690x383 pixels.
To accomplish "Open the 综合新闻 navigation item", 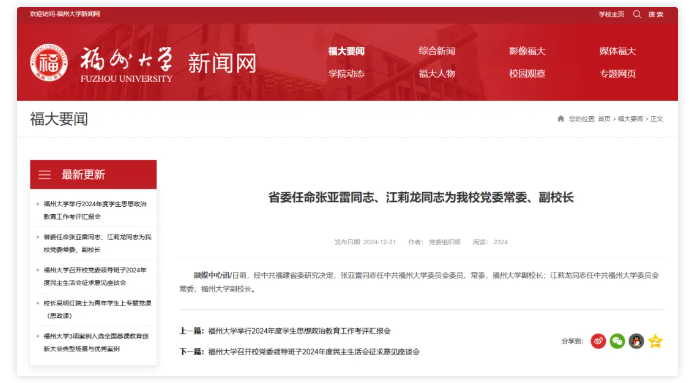I will pyautogui.click(x=437, y=51).
